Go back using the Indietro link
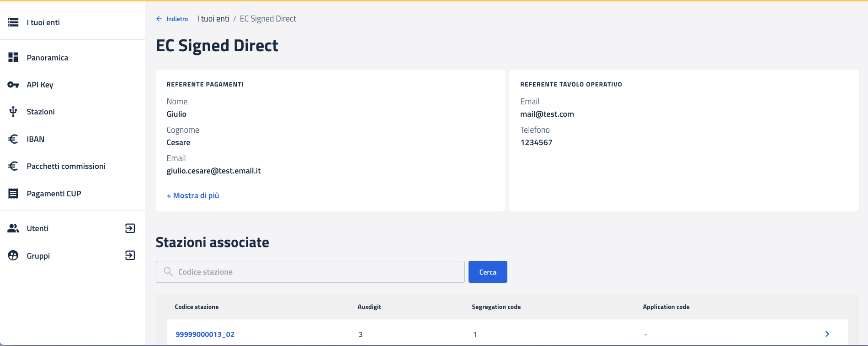This screenshot has height=346, width=868. (x=172, y=19)
